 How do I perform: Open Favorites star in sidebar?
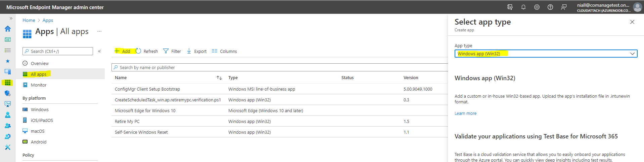point(8,61)
